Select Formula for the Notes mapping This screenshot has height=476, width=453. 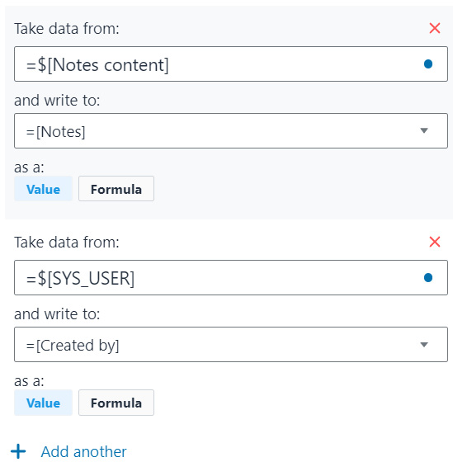pyautogui.click(x=116, y=189)
